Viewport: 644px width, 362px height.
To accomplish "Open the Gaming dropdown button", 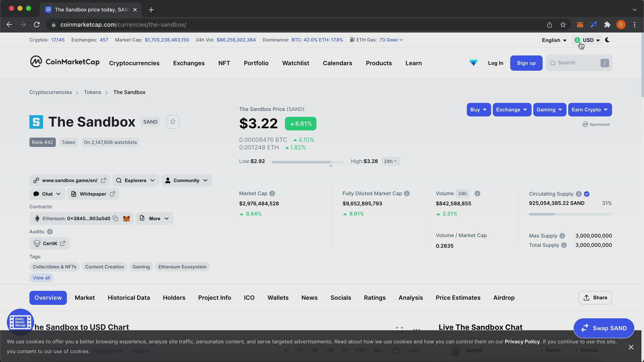I will (x=549, y=110).
